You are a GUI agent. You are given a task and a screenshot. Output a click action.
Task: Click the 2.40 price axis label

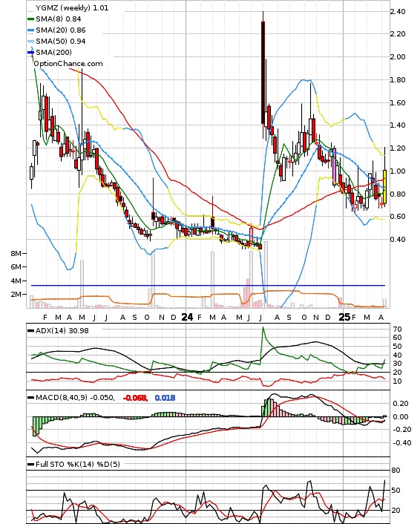[398, 12]
